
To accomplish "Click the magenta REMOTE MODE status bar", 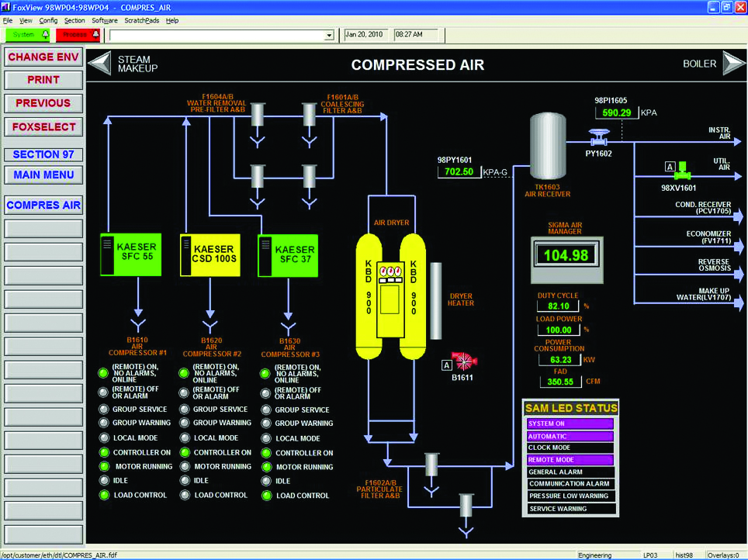I will coord(570,460).
